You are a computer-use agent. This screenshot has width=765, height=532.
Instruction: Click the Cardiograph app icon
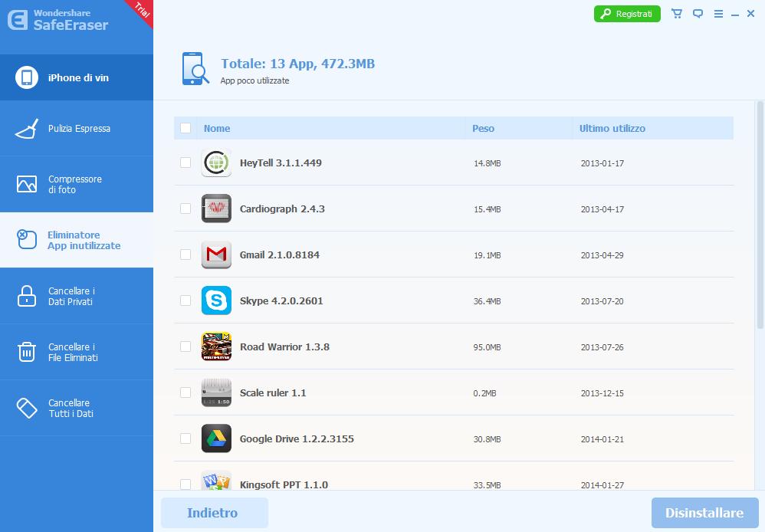(216, 209)
